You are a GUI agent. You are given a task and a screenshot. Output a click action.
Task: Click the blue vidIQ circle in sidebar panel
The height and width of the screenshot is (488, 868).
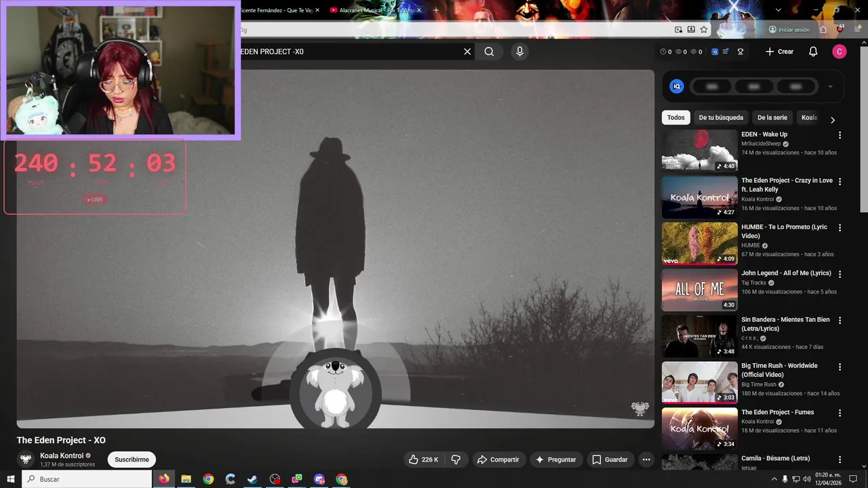click(x=677, y=86)
